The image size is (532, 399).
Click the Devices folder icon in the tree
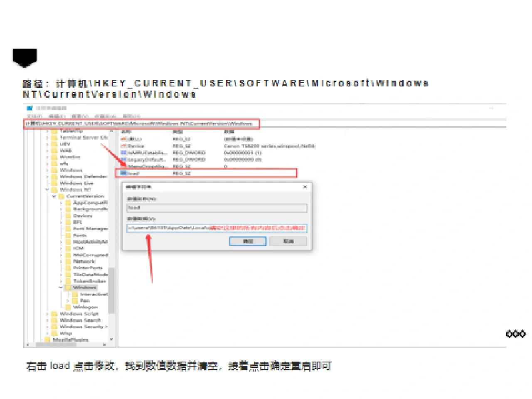click(68, 216)
